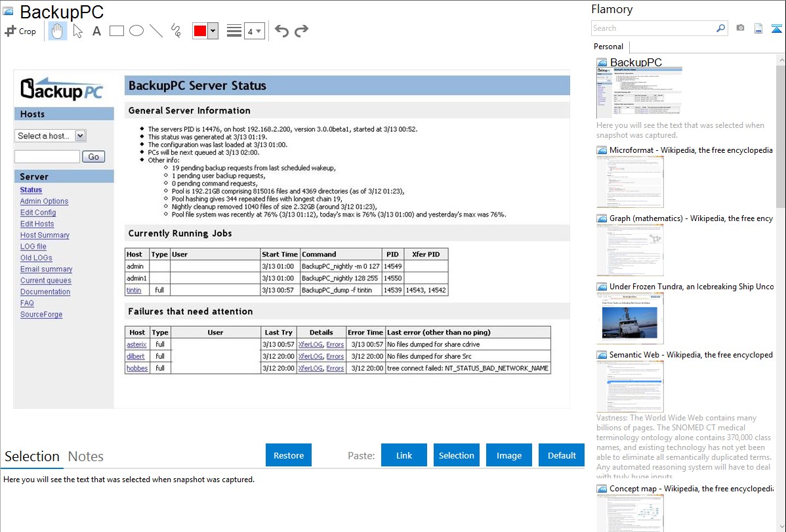
Task: Paste as Selection
Action: coord(457,455)
